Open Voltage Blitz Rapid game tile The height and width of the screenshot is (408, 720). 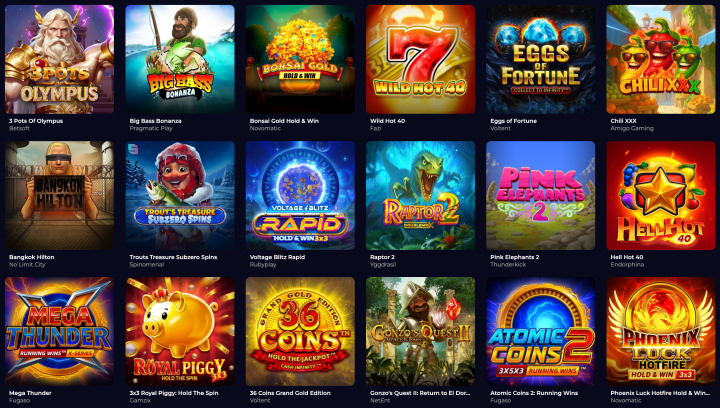tap(300, 196)
